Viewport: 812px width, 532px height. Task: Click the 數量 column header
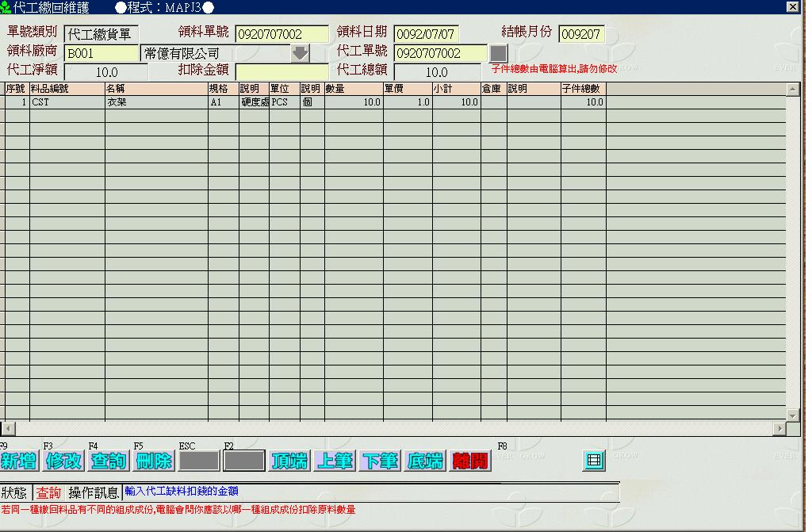(x=353, y=89)
